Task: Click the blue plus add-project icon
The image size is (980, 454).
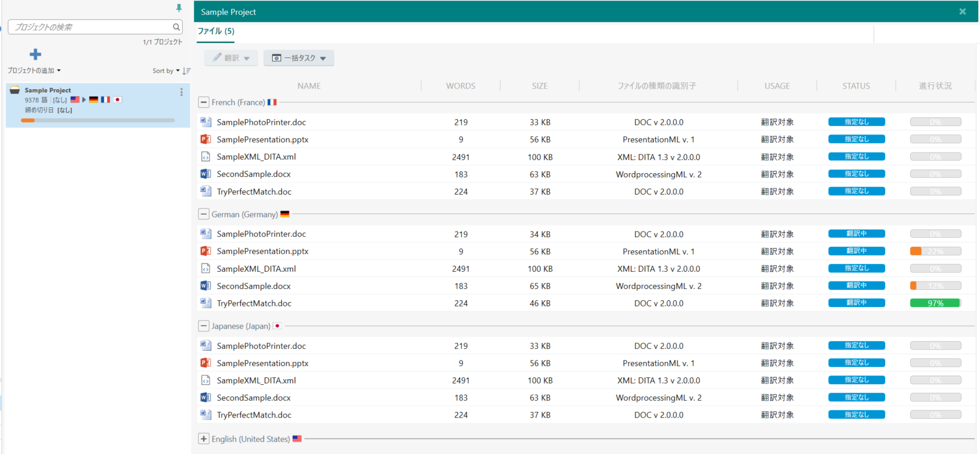Action: [x=35, y=54]
